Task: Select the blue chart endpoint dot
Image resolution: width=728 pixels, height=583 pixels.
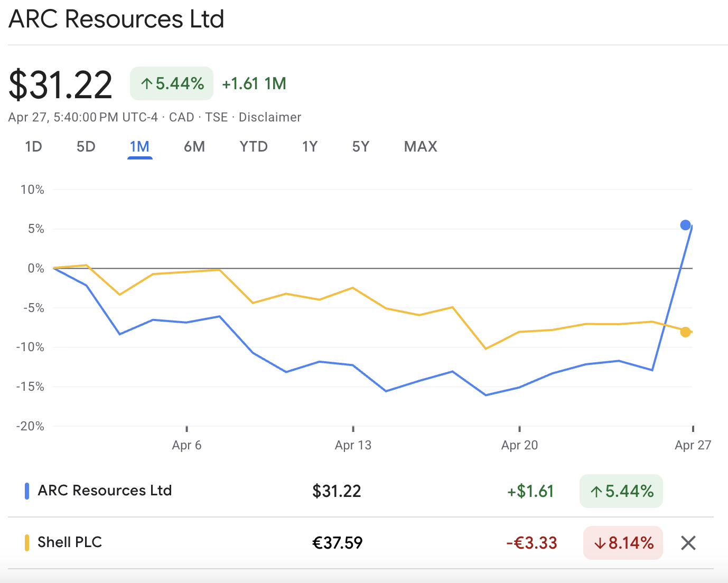Action: 685,225
